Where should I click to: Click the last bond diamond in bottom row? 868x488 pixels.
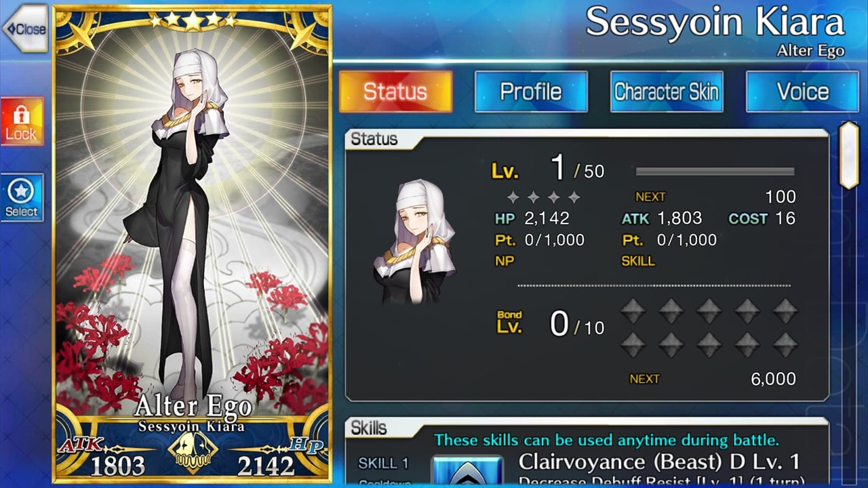click(x=785, y=344)
